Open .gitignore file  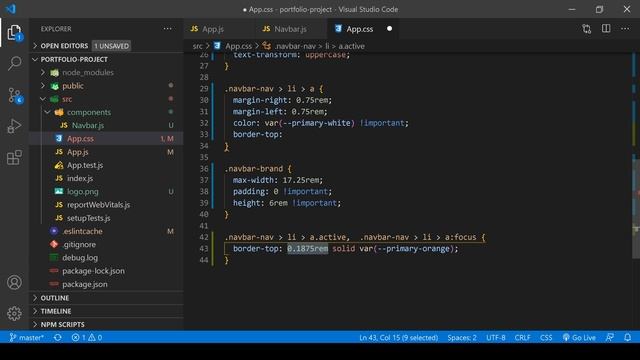[79, 244]
